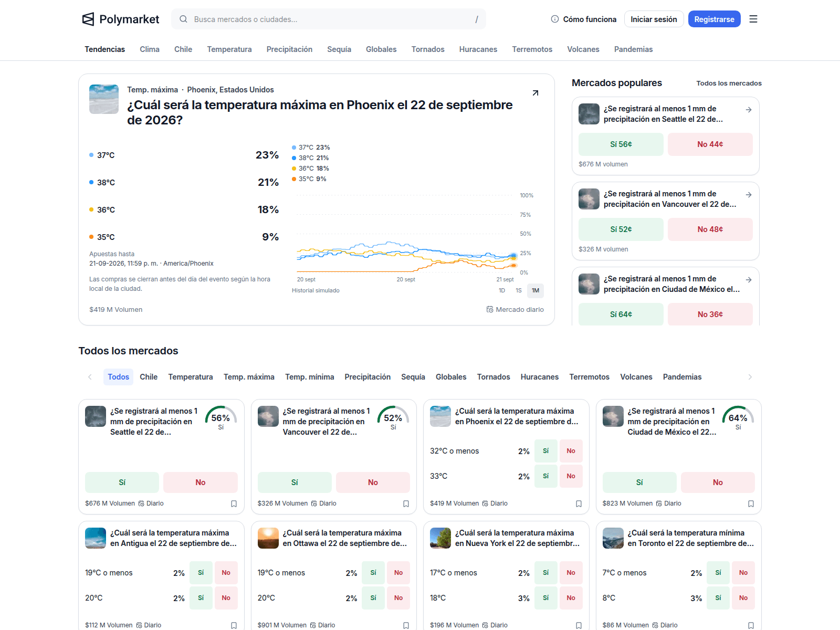Viewport: 840px width, 630px height.
Task: Click the 38°C 21% chart legend entry
Action: (311, 158)
